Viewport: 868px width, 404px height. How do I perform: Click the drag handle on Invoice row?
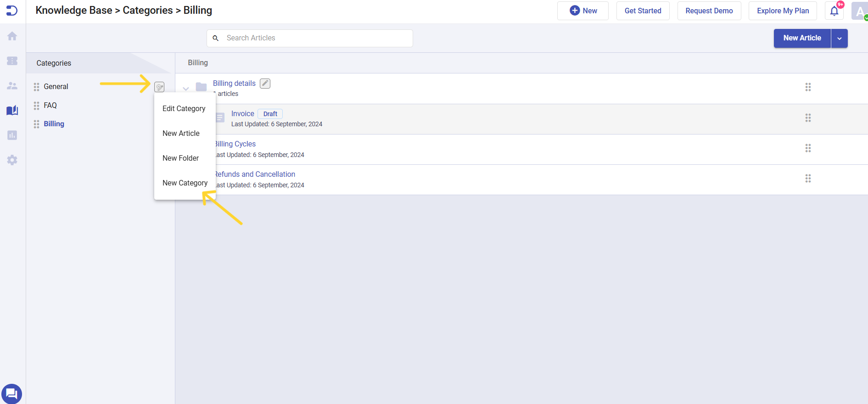[808, 118]
